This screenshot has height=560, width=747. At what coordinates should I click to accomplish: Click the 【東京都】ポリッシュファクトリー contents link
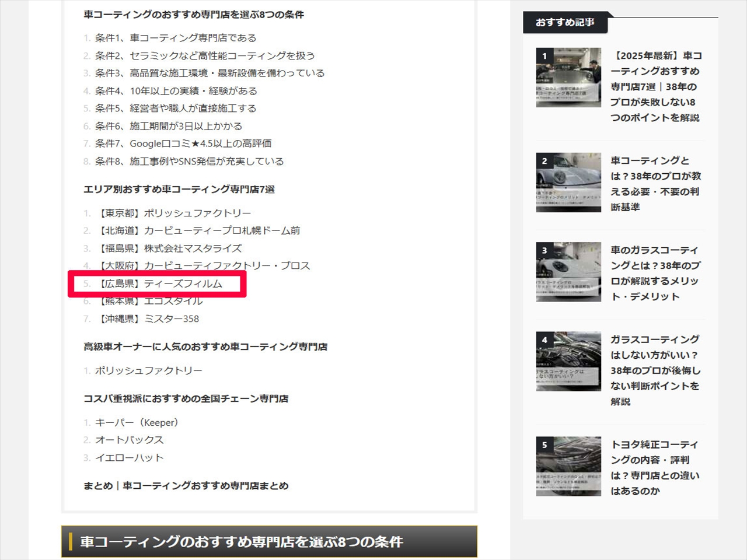click(174, 213)
